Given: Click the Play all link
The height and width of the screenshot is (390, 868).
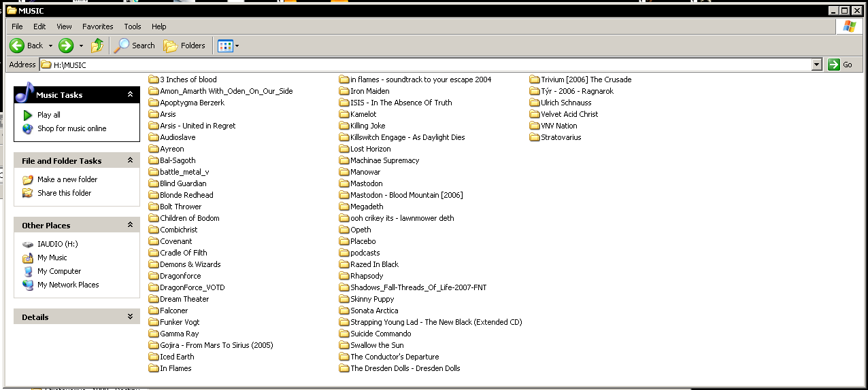Looking at the screenshot, I should [x=49, y=115].
